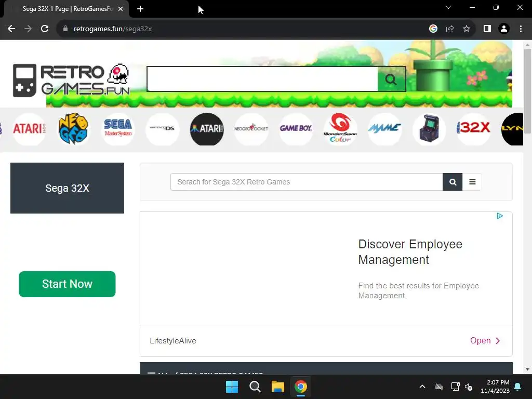
Task: Open the notification bell
Action: click(518, 387)
